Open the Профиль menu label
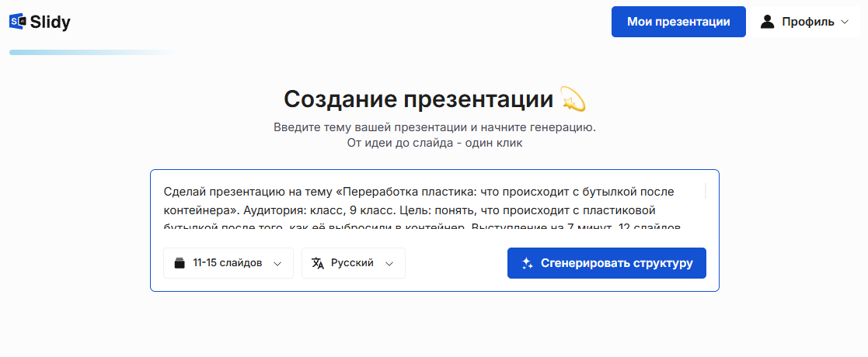 coord(807,22)
